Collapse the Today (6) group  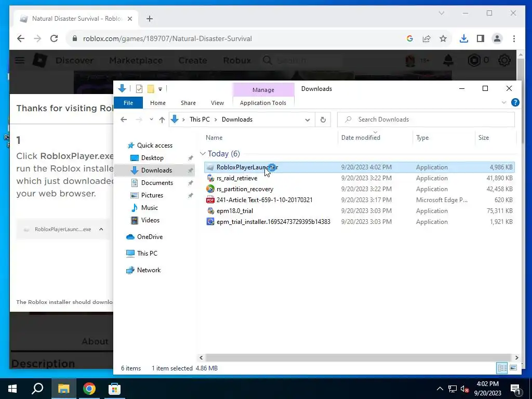tap(203, 154)
